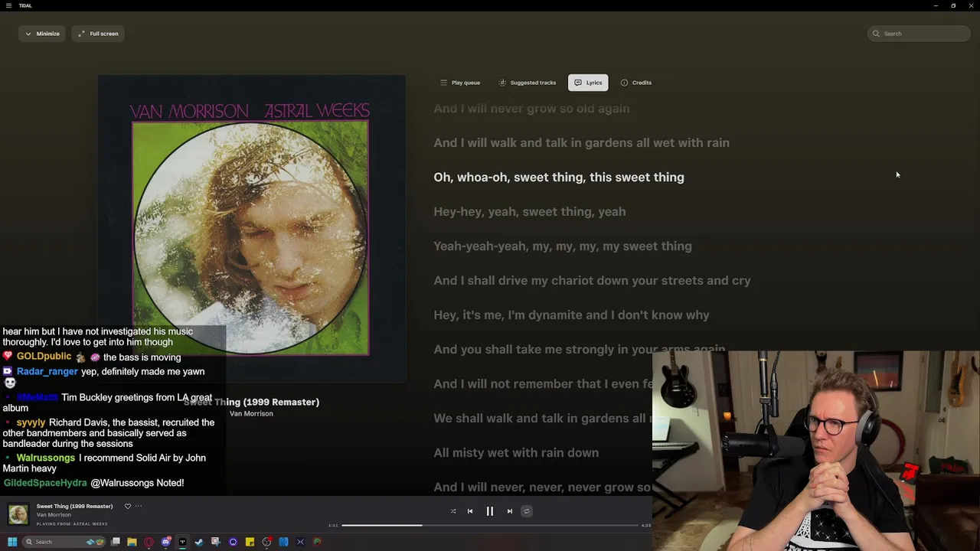Click the Astral Weeks album cover
This screenshot has height=551, width=980.
251,228
